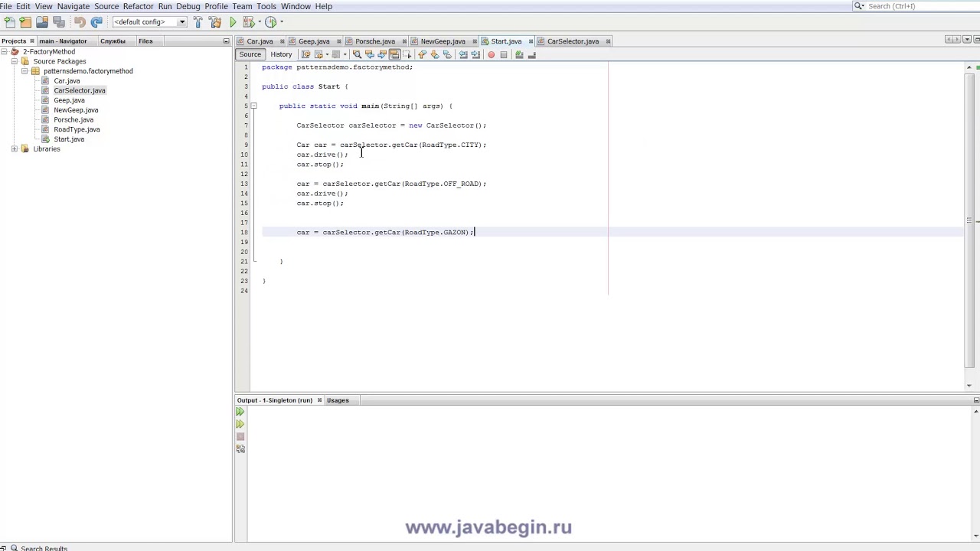Click the New Project toolbar icon

click(25, 22)
